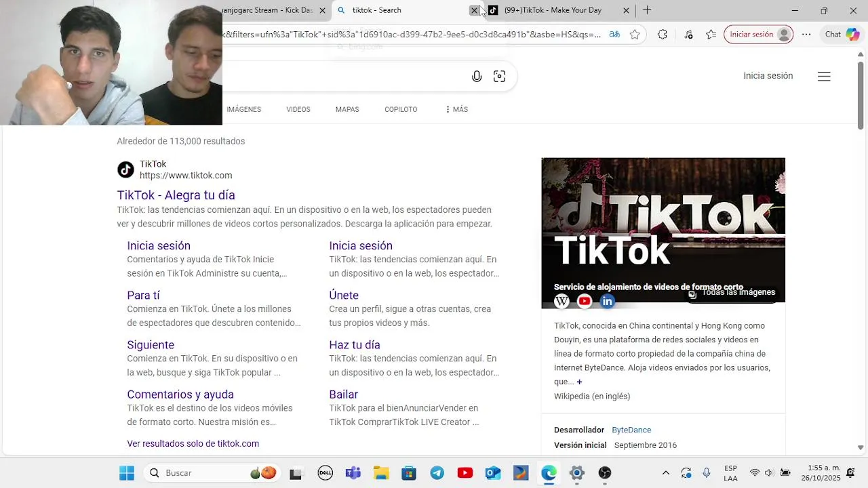The height and width of the screenshot is (488, 868).
Task: Click the address bar URL field
Action: click(412, 35)
